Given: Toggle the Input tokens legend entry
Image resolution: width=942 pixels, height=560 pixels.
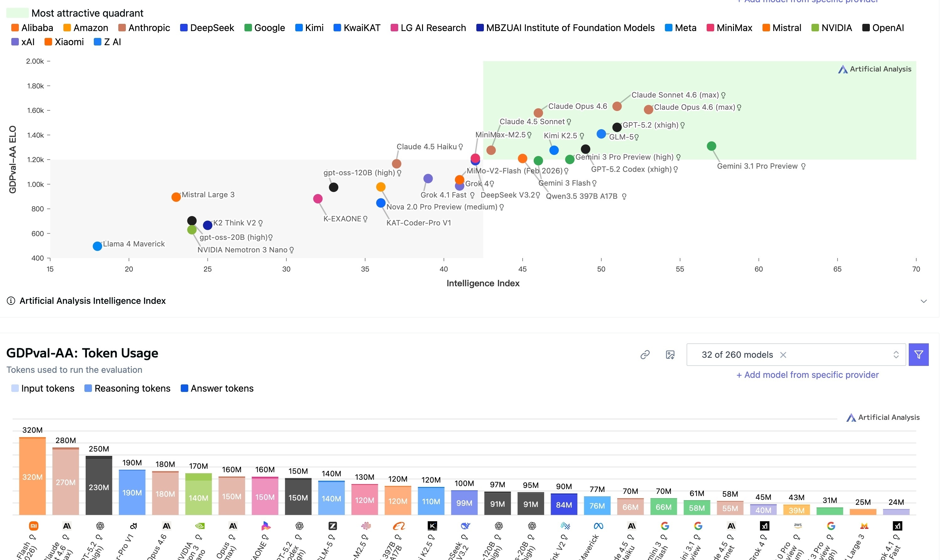Looking at the screenshot, I should click(43, 388).
